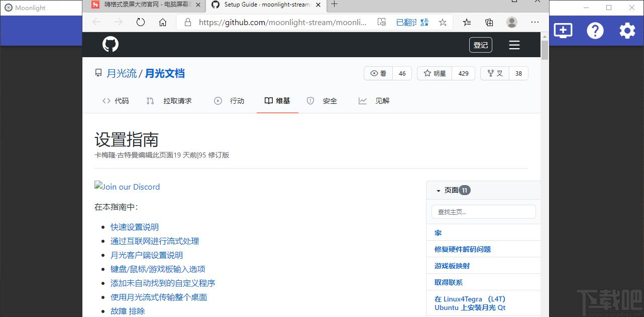
Task: Open 通过互联网进行流式处理 link
Action: pos(155,241)
